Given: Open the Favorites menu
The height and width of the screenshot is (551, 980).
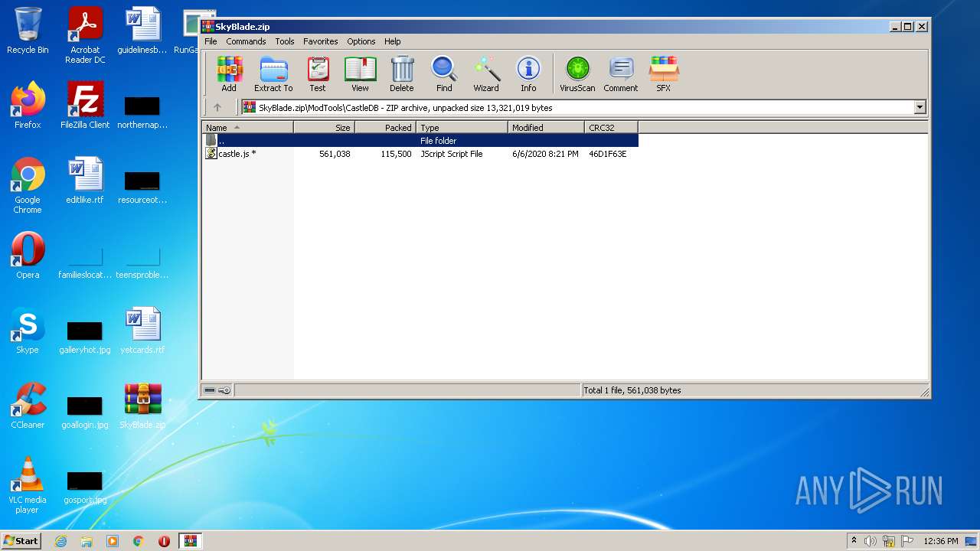Looking at the screenshot, I should click(x=321, y=41).
